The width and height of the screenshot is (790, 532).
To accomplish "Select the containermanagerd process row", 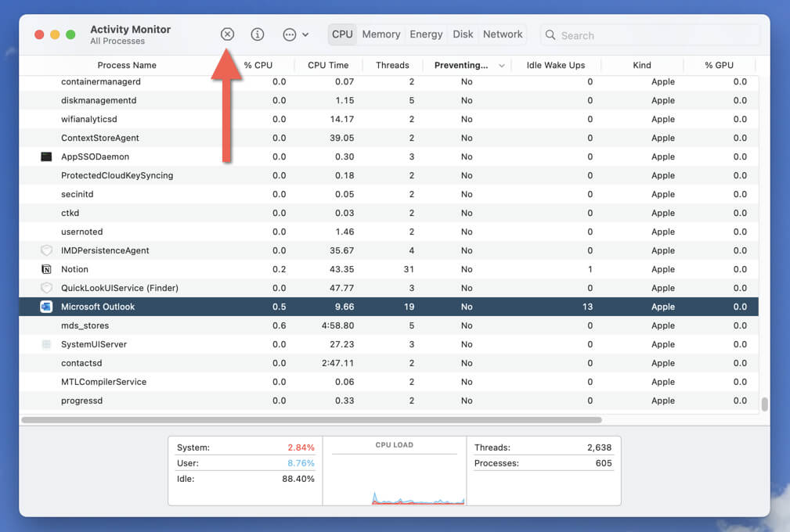I will tap(388, 81).
